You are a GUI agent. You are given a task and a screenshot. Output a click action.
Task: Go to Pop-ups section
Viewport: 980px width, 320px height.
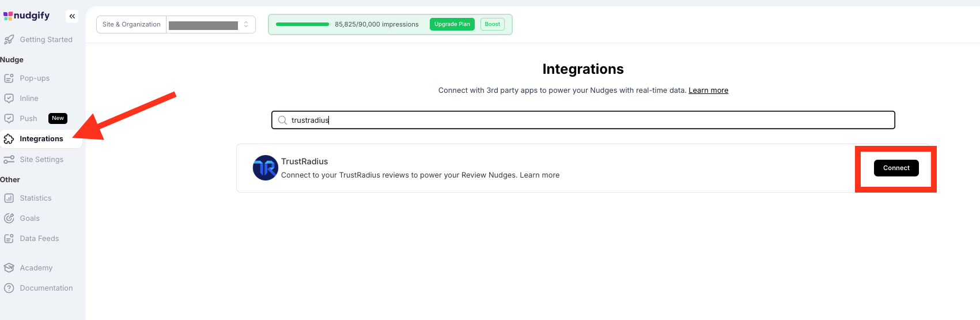pyautogui.click(x=35, y=78)
